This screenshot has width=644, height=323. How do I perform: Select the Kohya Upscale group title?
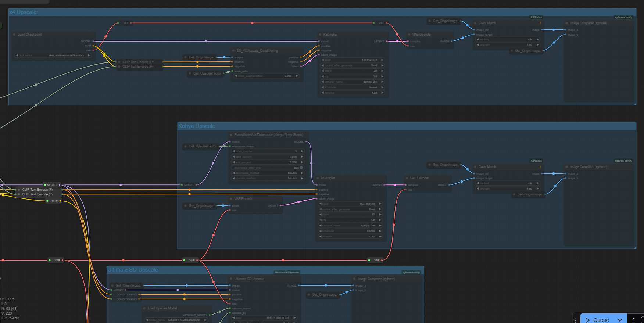[197, 126]
